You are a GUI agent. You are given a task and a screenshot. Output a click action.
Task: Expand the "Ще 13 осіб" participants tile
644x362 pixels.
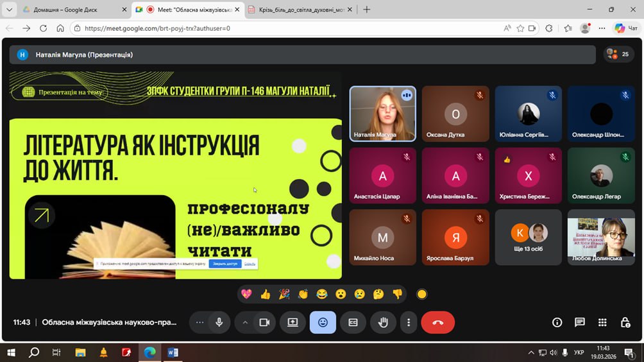(528, 237)
